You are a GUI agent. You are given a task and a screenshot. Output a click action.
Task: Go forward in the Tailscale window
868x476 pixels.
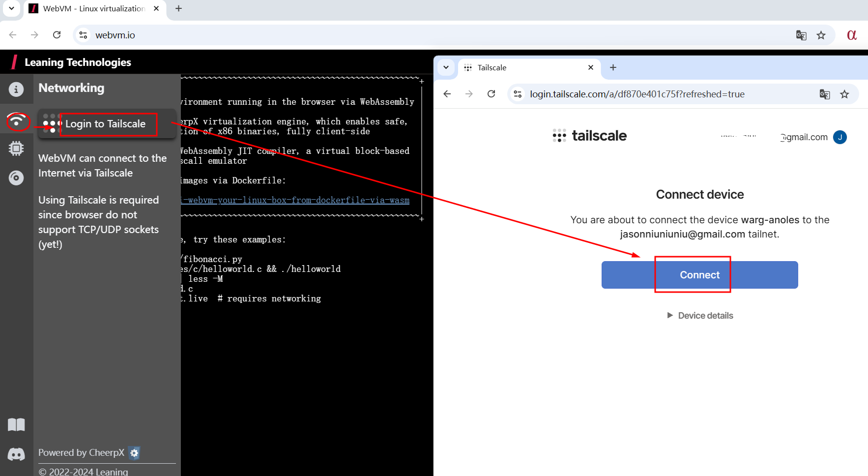[469, 94]
